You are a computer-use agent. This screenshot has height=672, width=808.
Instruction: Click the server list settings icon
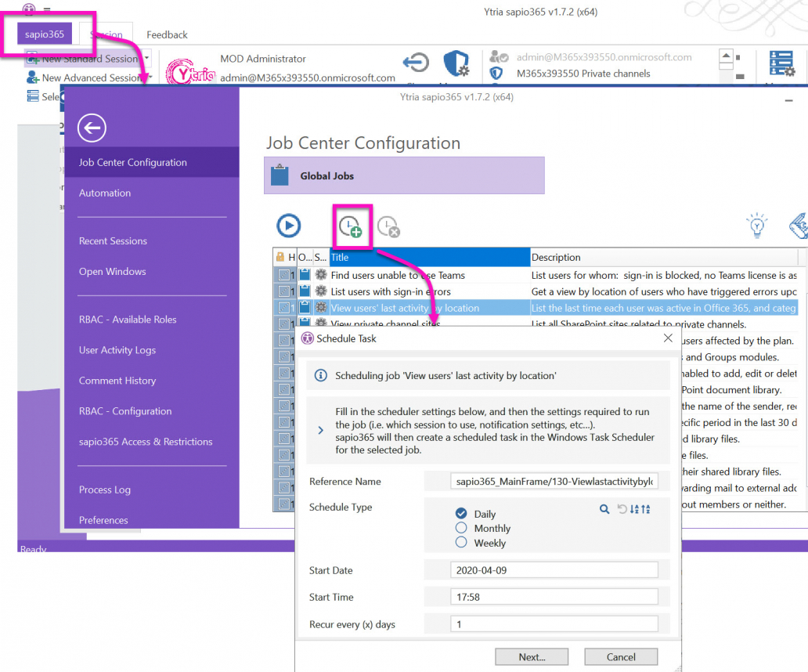(781, 63)
